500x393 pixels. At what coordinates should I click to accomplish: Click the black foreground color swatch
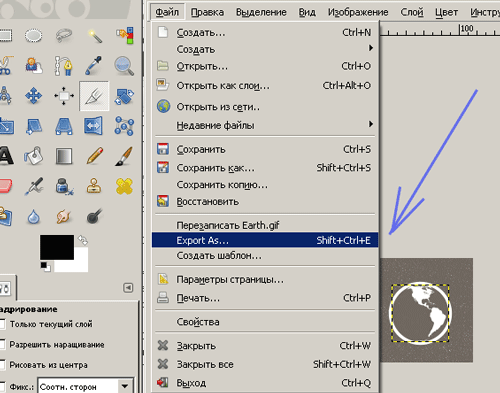point(57,247)
